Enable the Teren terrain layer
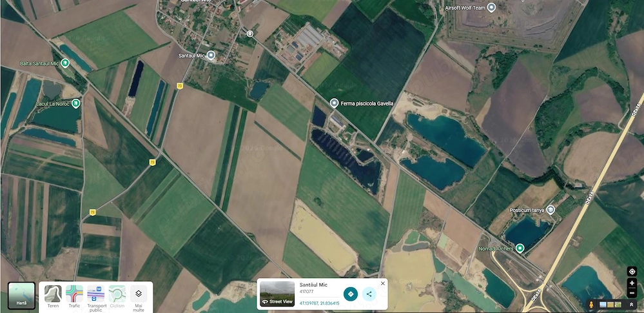Image resolution: width=644 pixels, height=313 pixels. pos(53,297)
